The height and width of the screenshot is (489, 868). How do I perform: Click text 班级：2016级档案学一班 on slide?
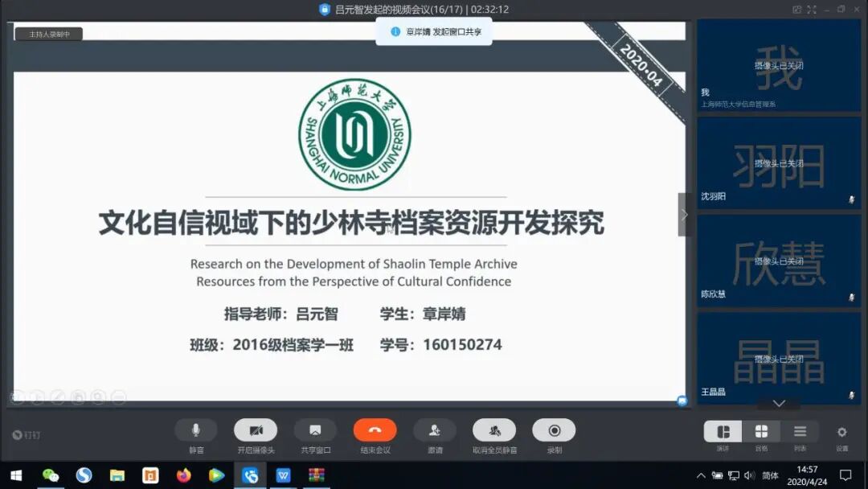click(272, 344)
